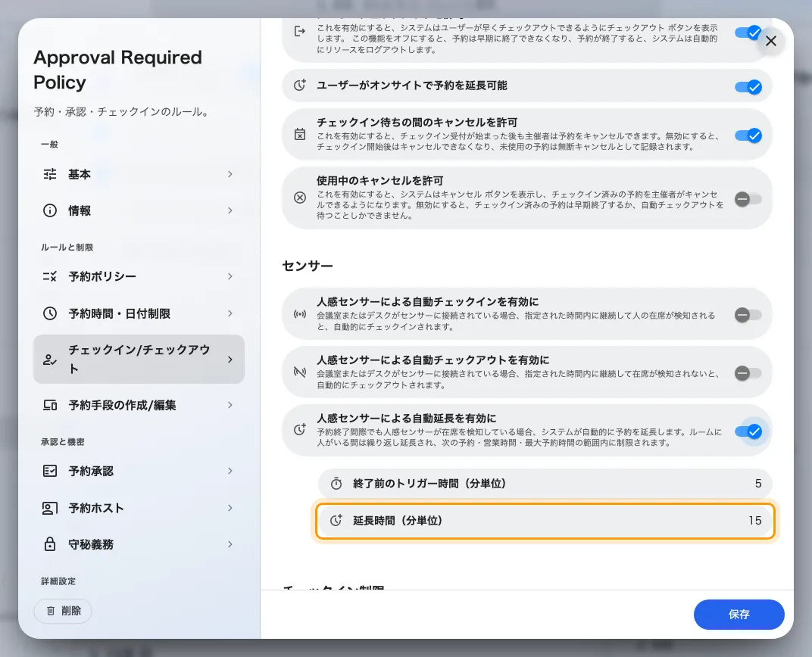Open the 基本 section
This screenshot has height=657, width=812.
coord(139,174)
